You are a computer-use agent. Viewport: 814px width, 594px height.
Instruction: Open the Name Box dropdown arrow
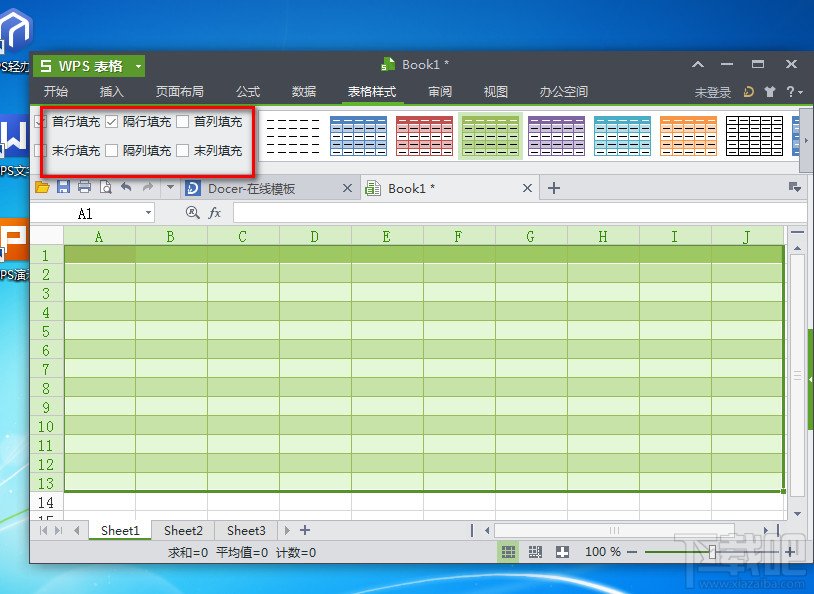(x=148, y=212)
